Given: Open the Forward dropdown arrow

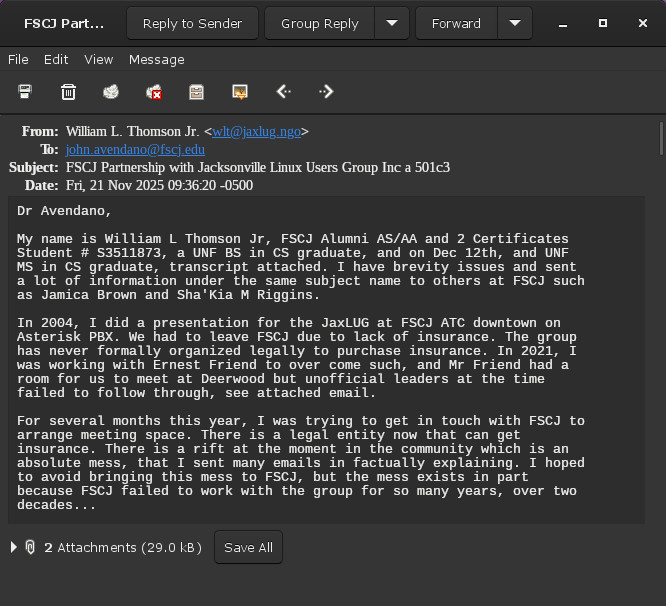Looking at the screenshot, I should pyautogui.click(x=515, y=23).
